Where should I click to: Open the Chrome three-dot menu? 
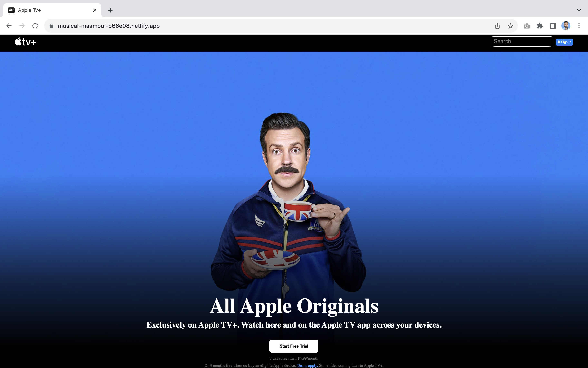[579, 26]
